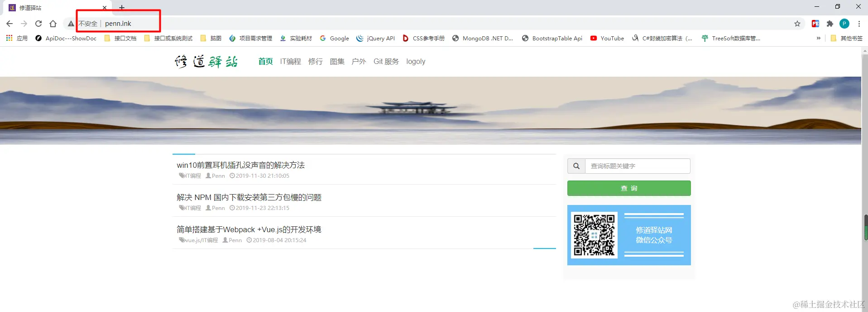
Task: Close the 修道驿站 tab
Action: tap(105, 8)
